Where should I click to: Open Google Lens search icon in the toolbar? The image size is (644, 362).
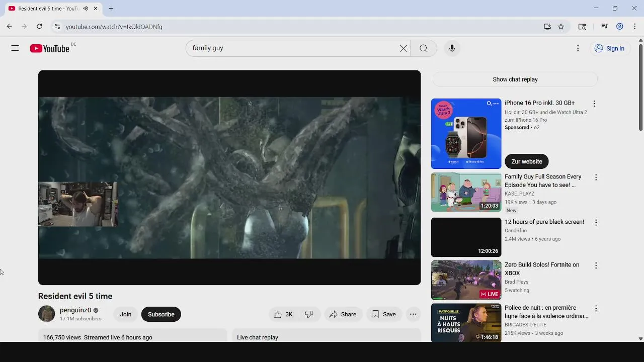582,27
